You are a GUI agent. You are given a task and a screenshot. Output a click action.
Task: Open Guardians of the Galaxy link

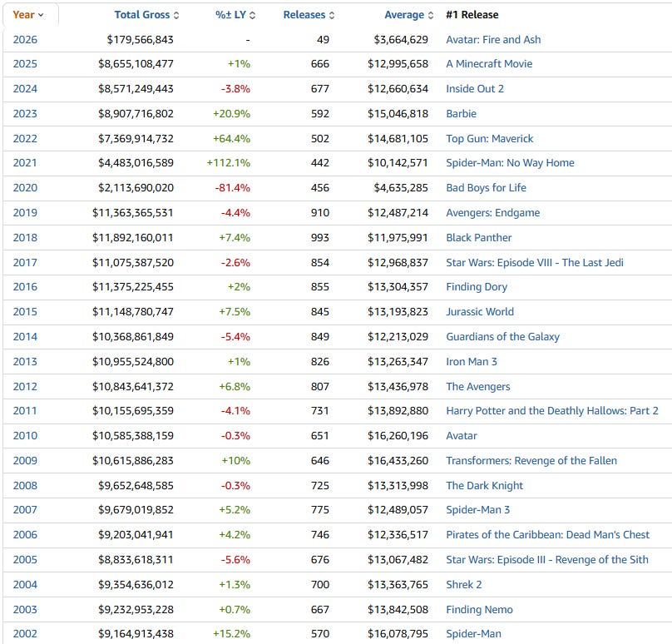502,337
